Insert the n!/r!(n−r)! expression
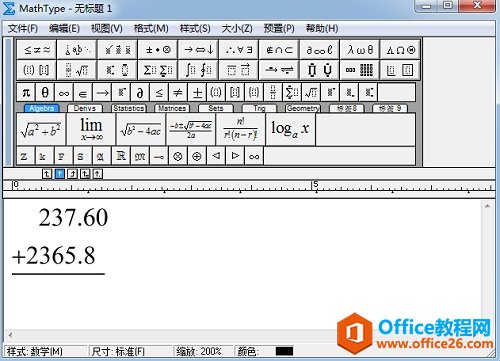500x361 pixels. coord(240,129)
